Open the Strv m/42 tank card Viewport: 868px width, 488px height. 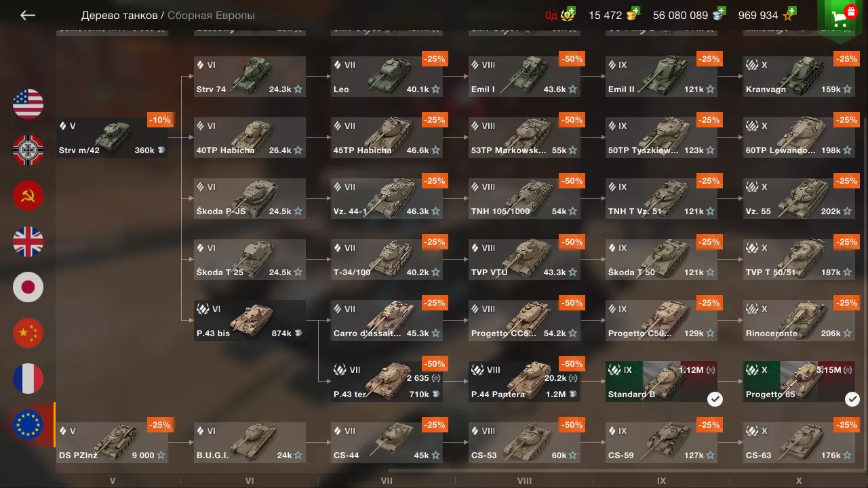coord(112,138)
